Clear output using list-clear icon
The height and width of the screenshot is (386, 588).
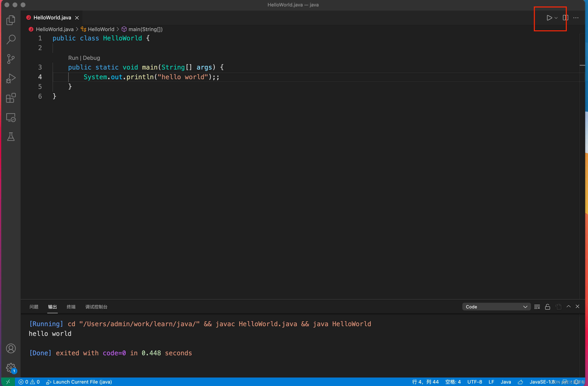[x=537, y=307]
